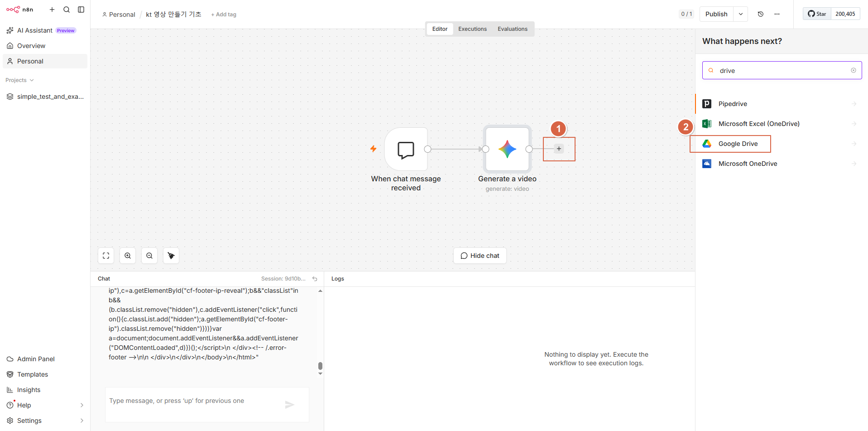Expand the Help submenu
This screenshot has height=431, width=868.
click(82, 405)
